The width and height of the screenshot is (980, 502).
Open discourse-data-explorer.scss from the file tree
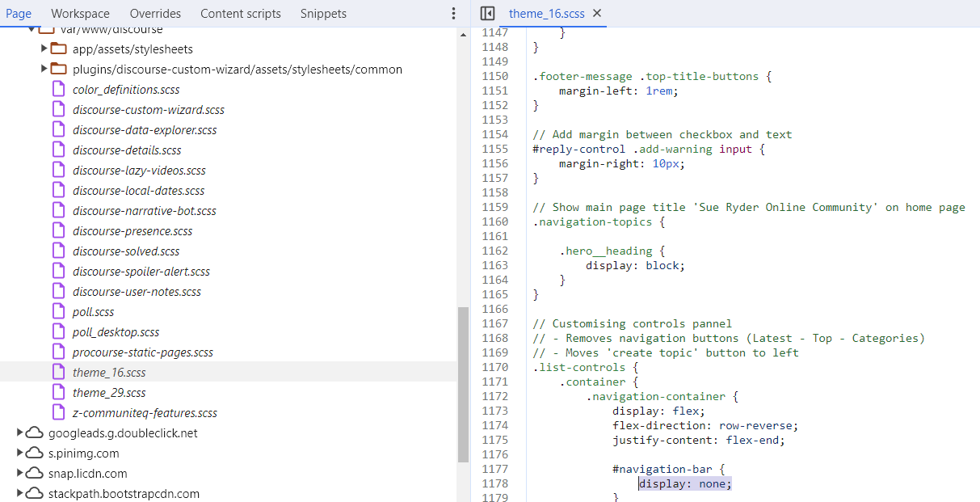coord(145,130)
